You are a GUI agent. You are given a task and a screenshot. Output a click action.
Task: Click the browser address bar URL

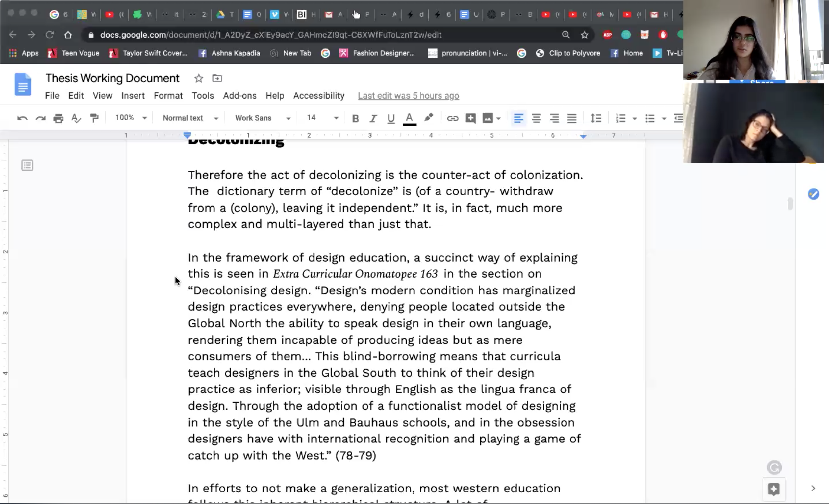pyautogui.click(x=270, y=35)
